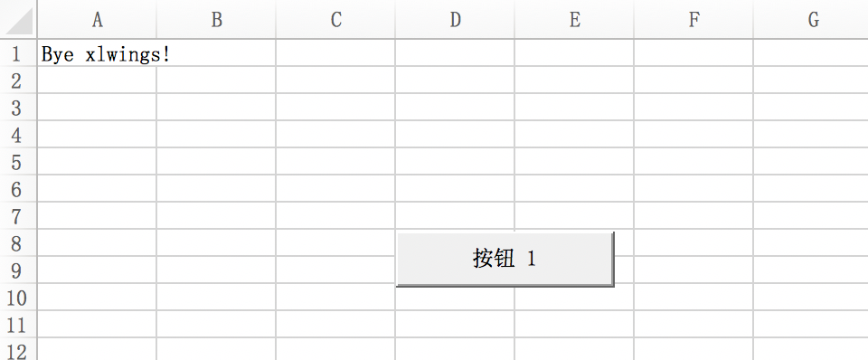Select row 5 header

click(x=18, y=161)
